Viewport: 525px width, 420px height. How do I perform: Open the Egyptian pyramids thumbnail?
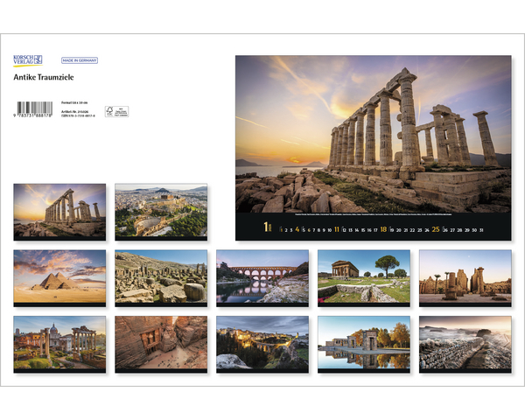pyautogui.click(x=59, y=275)
